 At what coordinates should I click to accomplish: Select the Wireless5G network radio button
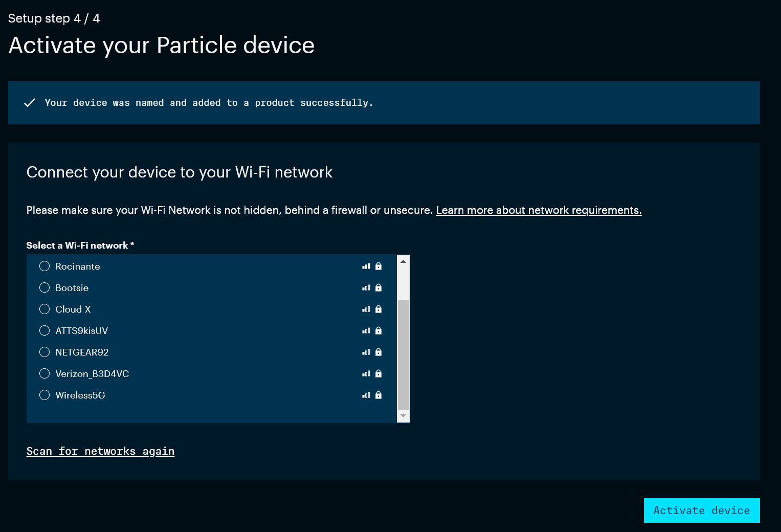[44, 395]
